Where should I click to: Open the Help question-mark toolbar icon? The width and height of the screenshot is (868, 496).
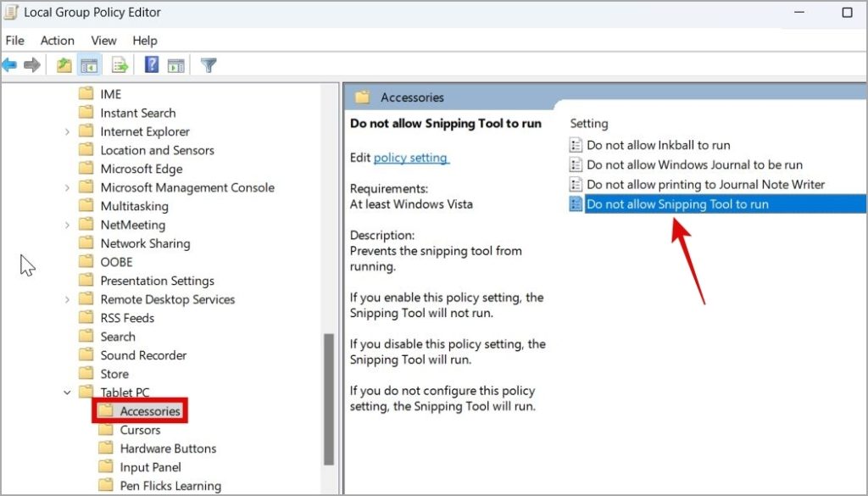152,64
